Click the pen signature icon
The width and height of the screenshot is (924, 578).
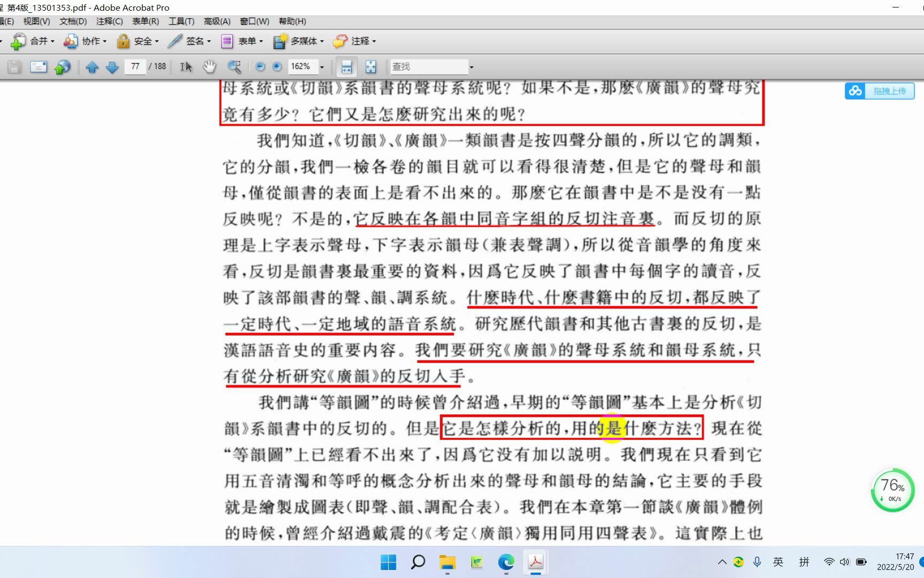point(175,41)
